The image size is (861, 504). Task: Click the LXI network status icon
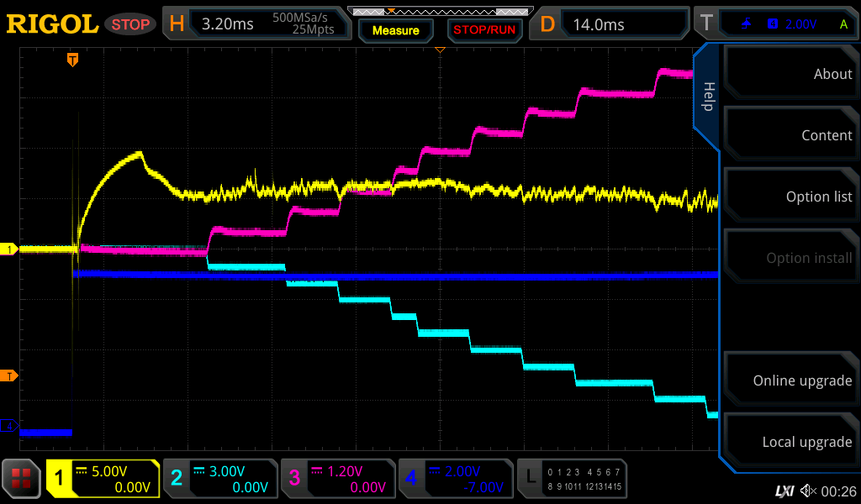coord(784,490)
